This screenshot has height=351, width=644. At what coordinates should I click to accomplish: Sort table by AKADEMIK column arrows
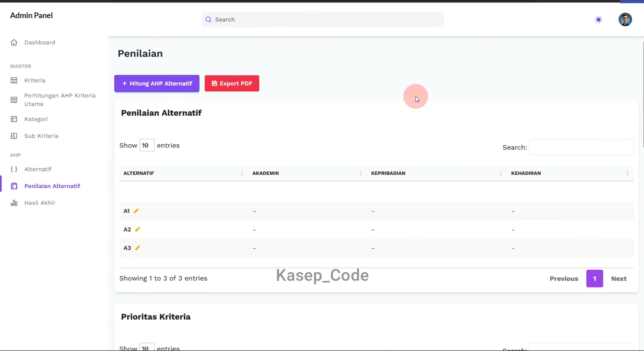[x=361, y=173]
